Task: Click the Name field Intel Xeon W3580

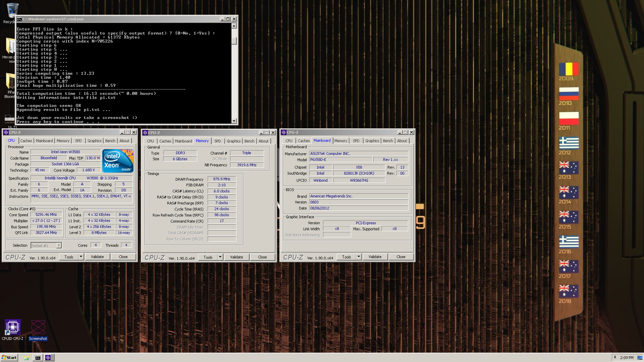Action: tap(65, 152)
